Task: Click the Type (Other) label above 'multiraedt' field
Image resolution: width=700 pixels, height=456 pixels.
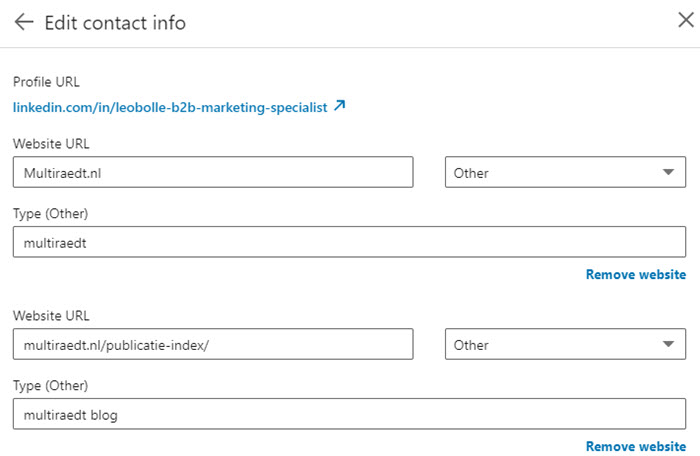Action: [x=51, y=214]
